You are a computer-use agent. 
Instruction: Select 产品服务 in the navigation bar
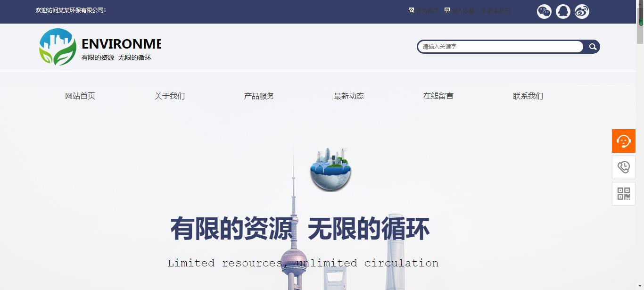point(259,96)
